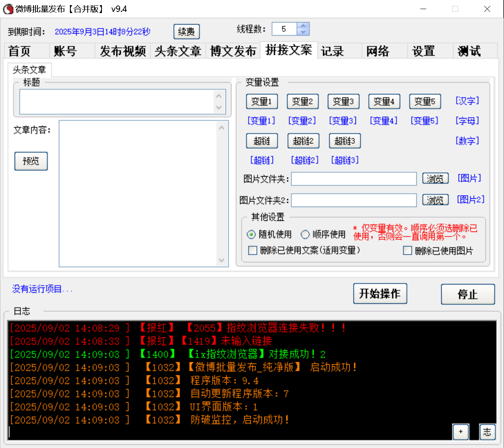The image size is (504, 448).
Task: Click the [数字] insertion link
Action: tap(467, 141)
